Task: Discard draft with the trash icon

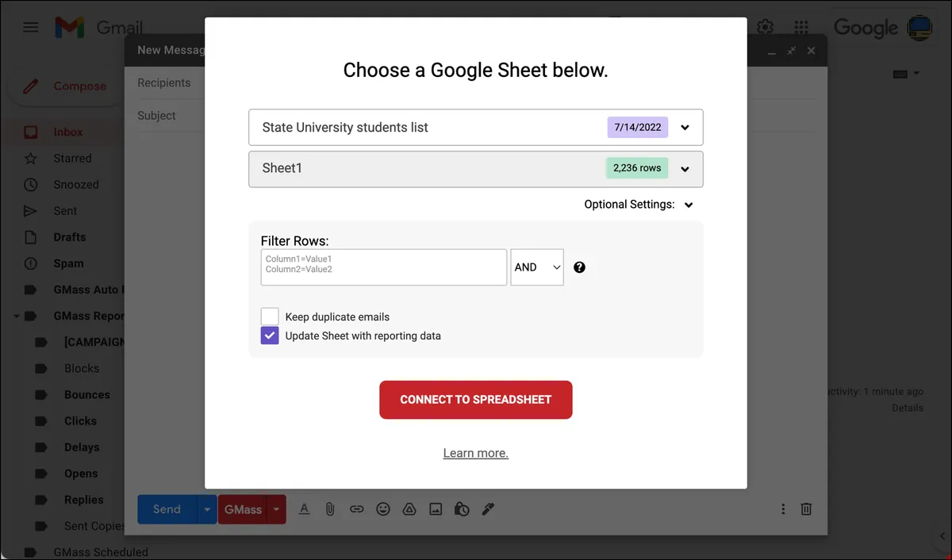Action: [806, 509]
